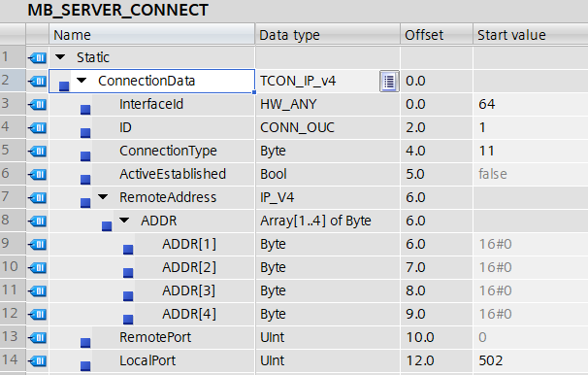Click the tag icon in row 8
588x375 pixels.
[37, 221]
